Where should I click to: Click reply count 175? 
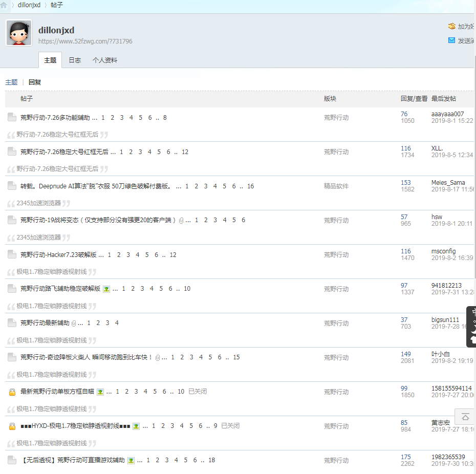click(x=405, y=457)
